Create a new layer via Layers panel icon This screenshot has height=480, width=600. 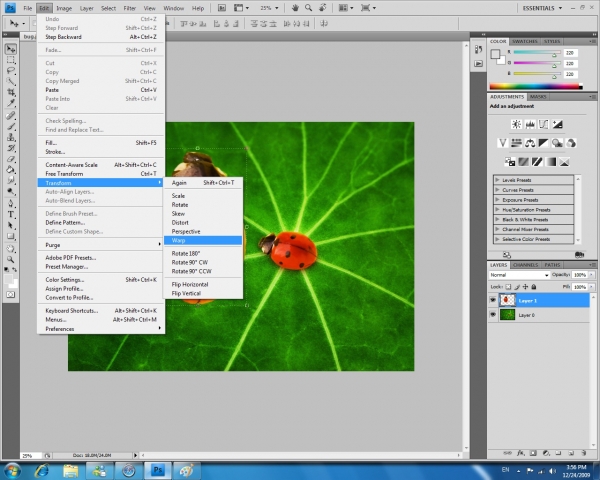(571, 453)
